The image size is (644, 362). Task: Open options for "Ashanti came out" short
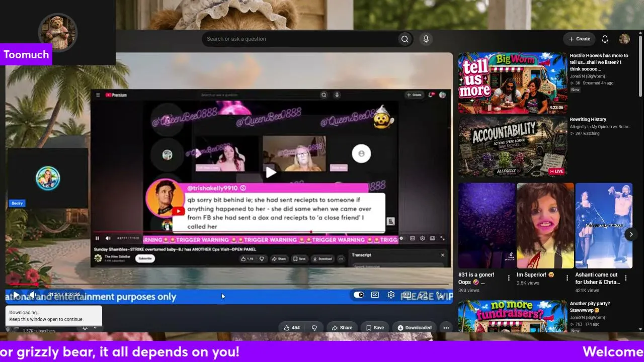(626, 278)
